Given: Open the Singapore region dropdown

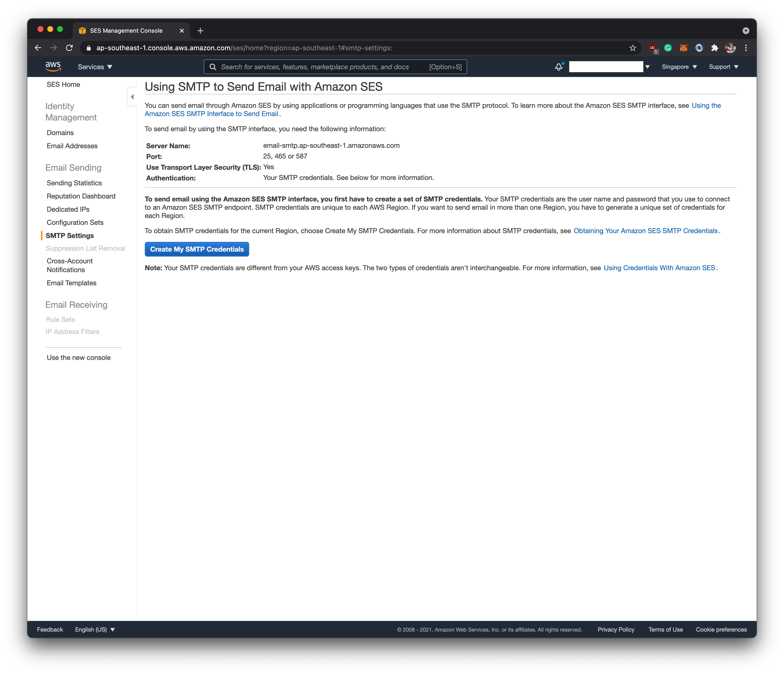Looking at the screenshot, I should (679, 67).
